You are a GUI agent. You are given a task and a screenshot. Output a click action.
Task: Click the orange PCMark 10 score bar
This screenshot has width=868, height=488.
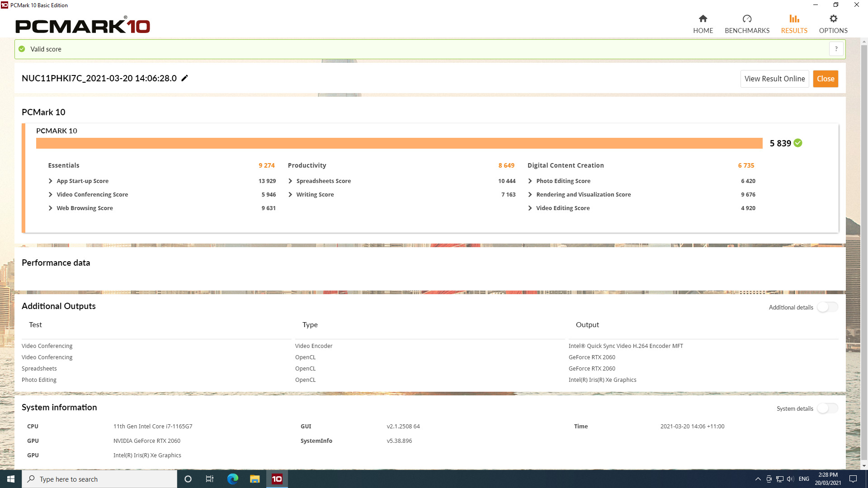pyautogui.click(x=399, y=143)
